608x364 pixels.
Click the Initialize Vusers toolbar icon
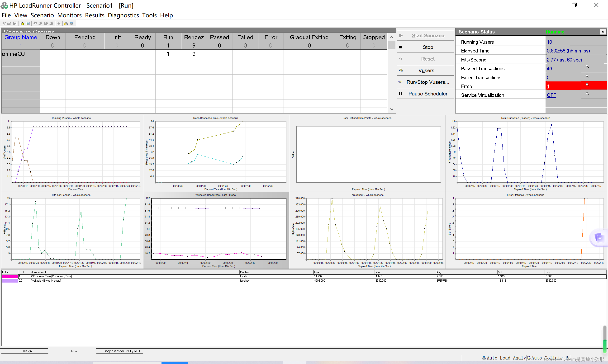click(35, 24)
